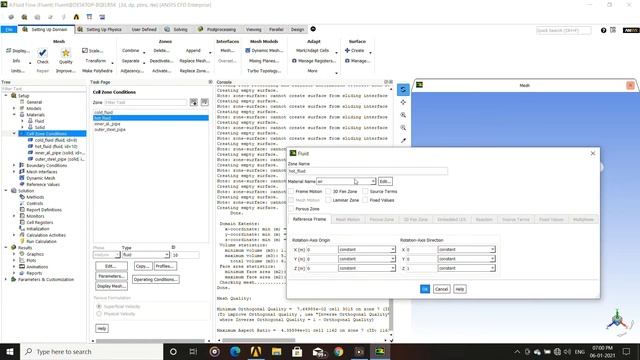
Task: Open Manage Registers in Adapt group
Action: (x=314, y=61)
